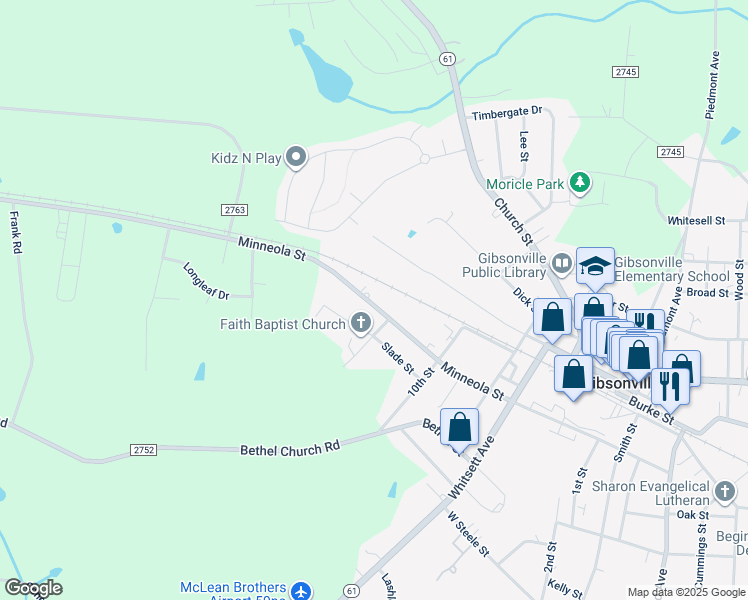Click the Wood St street label
Screen dimensions: 748x600
click(739, 279)
